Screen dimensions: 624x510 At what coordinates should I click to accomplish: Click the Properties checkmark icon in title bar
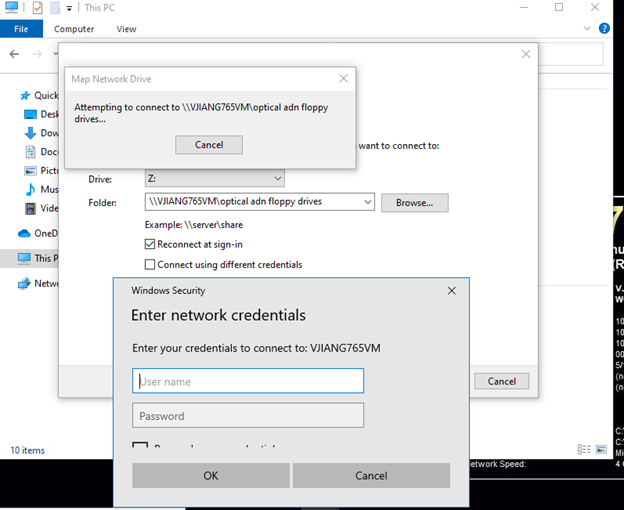pyautogui.click(x=37, y=8)
